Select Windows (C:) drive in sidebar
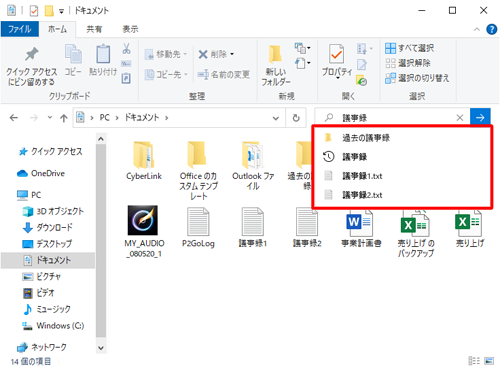Screen dimensions: 500x370 53,325
